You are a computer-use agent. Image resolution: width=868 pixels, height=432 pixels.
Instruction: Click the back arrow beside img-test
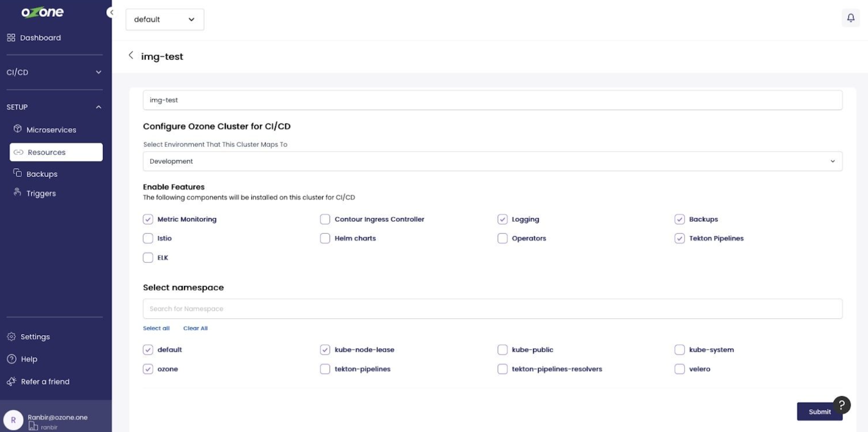pos(131,55)
